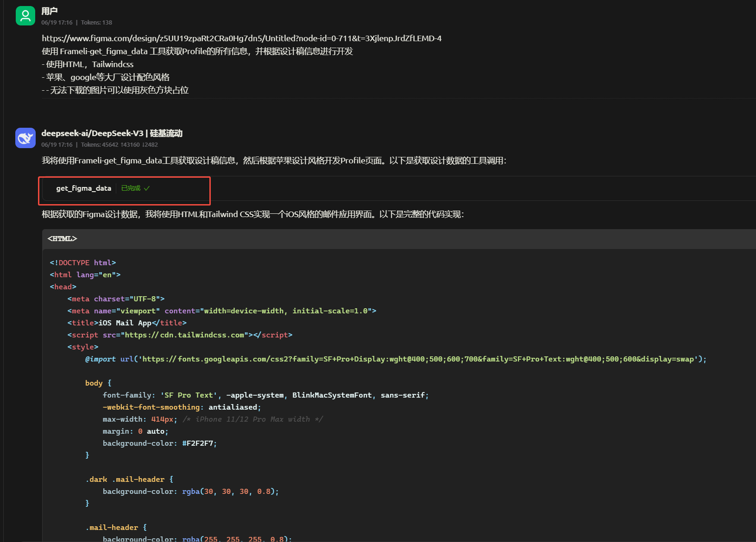The width and height of the screenshot is (756, 542).
Task: Click the HTML code block header label
Action: (62, 239)
